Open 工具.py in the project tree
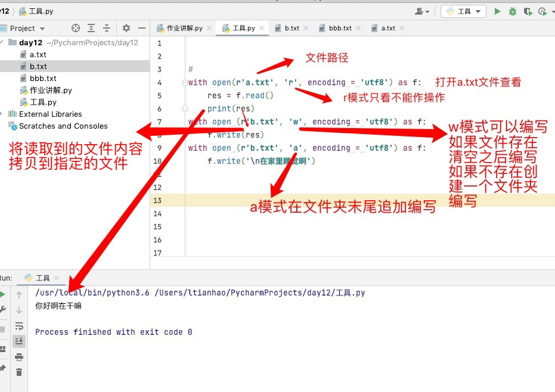 click(43, 102)
